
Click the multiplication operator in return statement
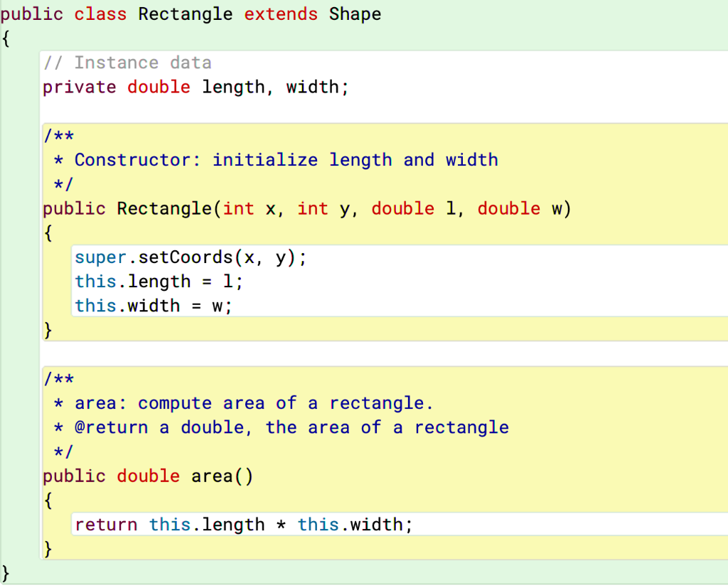pos(281,524)
